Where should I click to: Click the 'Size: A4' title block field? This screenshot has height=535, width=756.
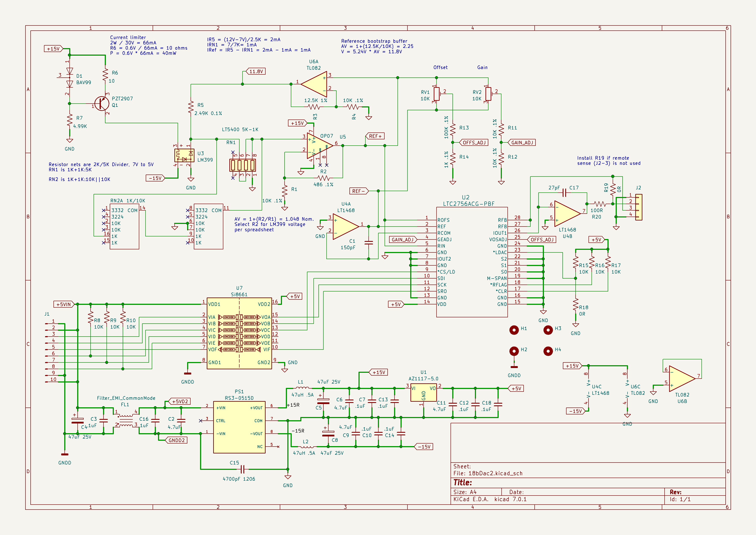(465, 492)
